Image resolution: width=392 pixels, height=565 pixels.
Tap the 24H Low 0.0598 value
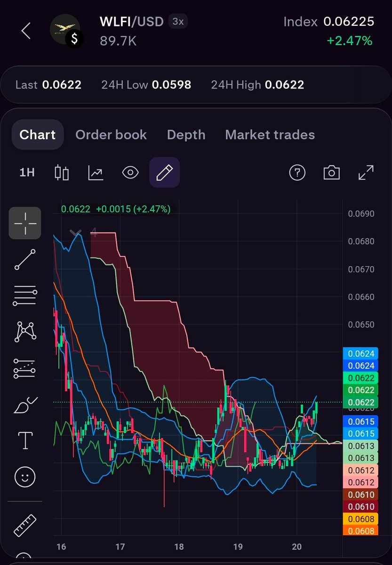click(x=146, y=85)
